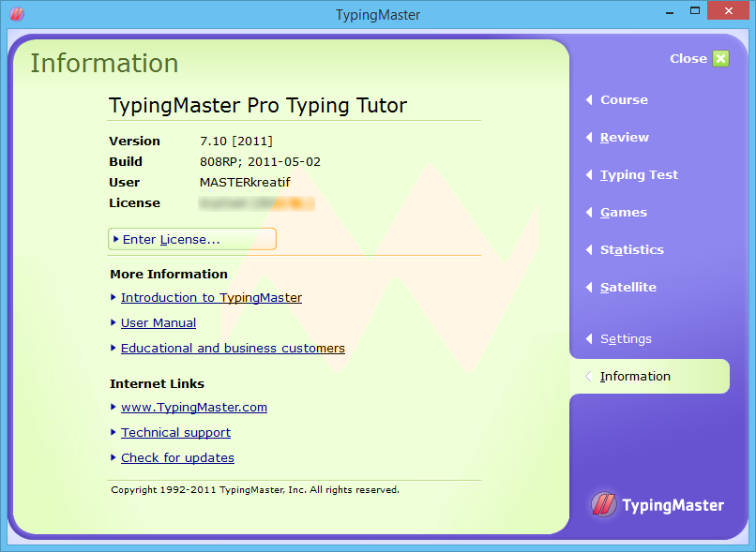Open the Technical support link
Viewport: 756px width, 552px height.
tap(175, 433)
